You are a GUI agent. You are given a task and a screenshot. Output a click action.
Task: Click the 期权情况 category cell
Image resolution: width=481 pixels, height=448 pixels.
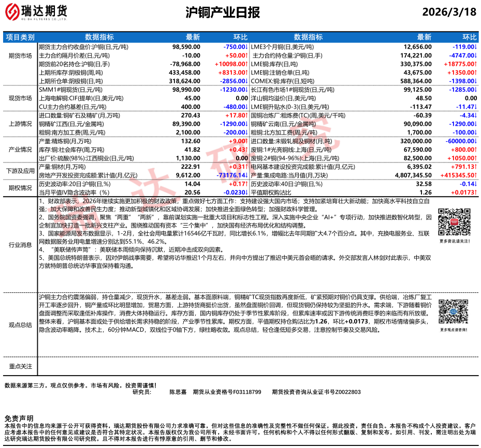click(x=20, y=188)
